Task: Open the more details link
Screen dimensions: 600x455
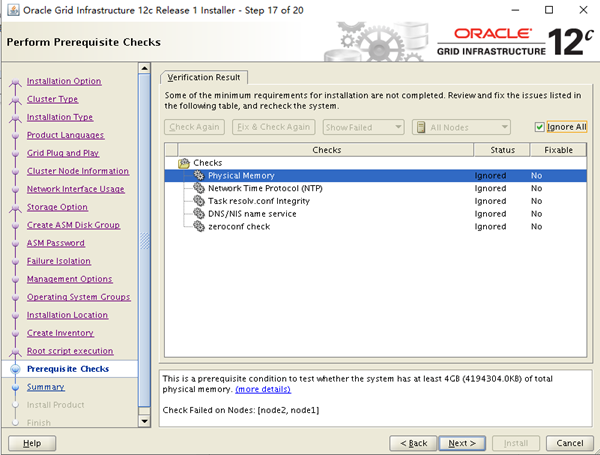Action: (x=263, y=389)
